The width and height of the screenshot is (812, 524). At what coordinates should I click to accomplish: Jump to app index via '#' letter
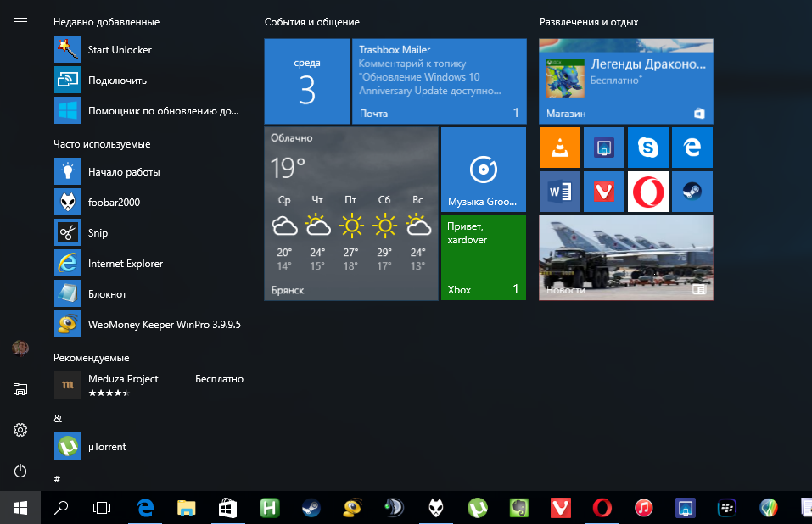tap(57, 479)
